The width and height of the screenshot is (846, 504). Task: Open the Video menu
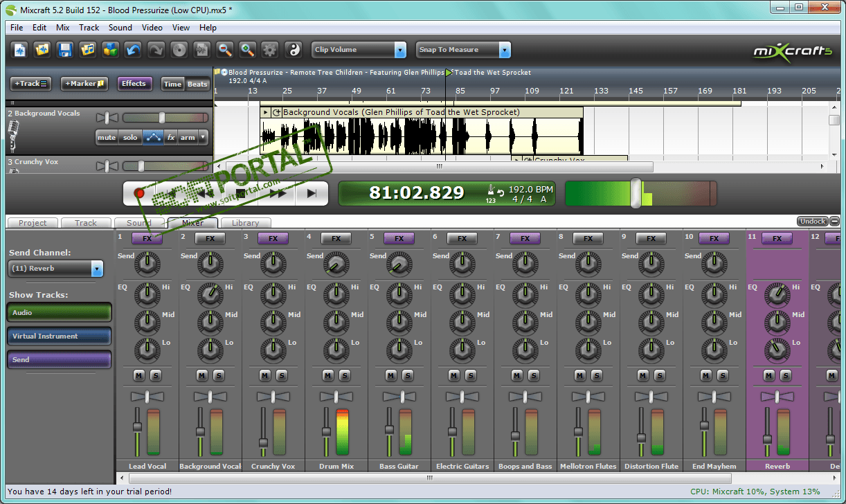point(152,28)
